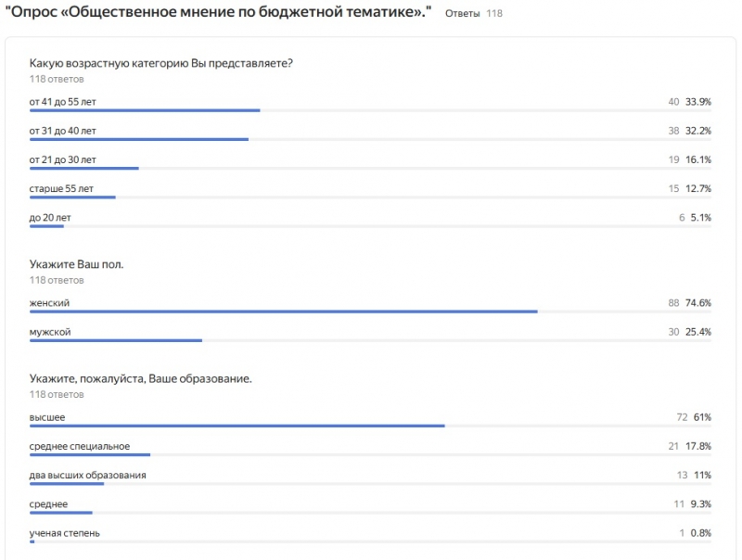The image size is (742, 560).
Task: Click the "среднее" education progress bar
Action: [61, 512]
